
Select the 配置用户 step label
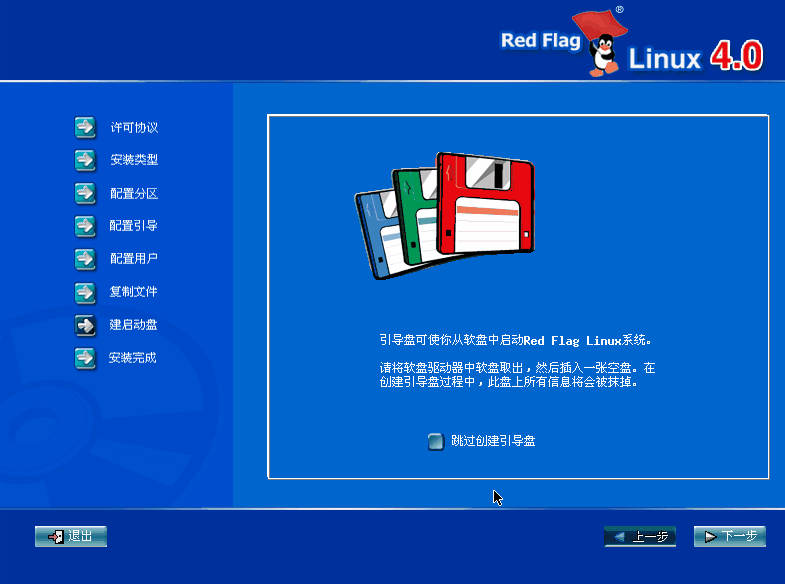[134, 259]
